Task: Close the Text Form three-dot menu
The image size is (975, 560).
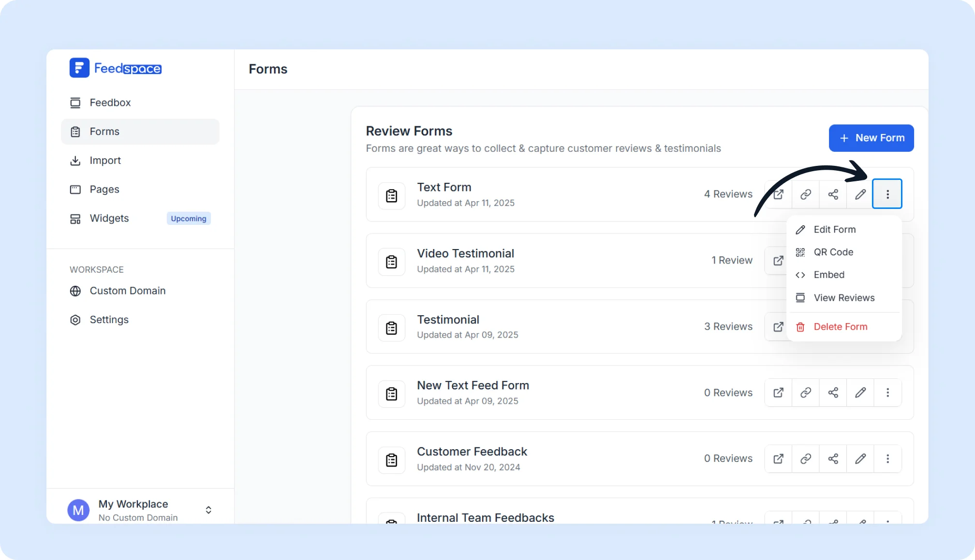Action: pyautogui.click(x=887, y=194)
